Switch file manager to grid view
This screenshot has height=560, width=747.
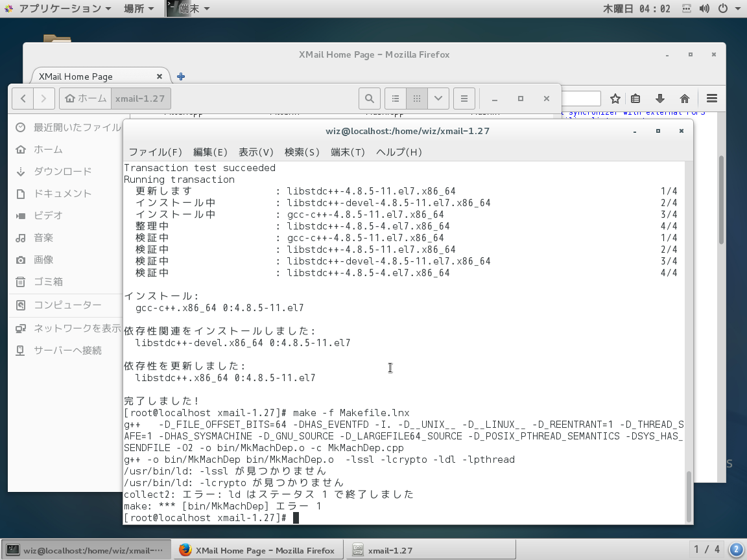pos(417,99)
